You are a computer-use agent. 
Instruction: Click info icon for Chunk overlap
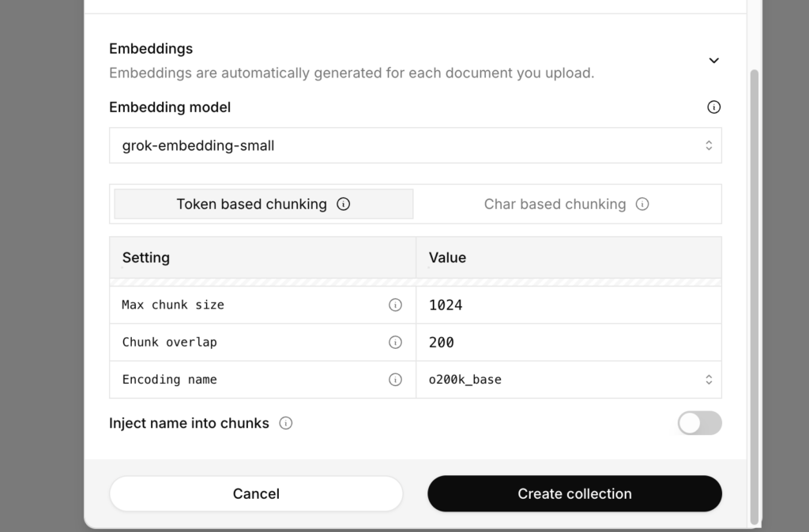pyautogui.click(x=395, y=342)
